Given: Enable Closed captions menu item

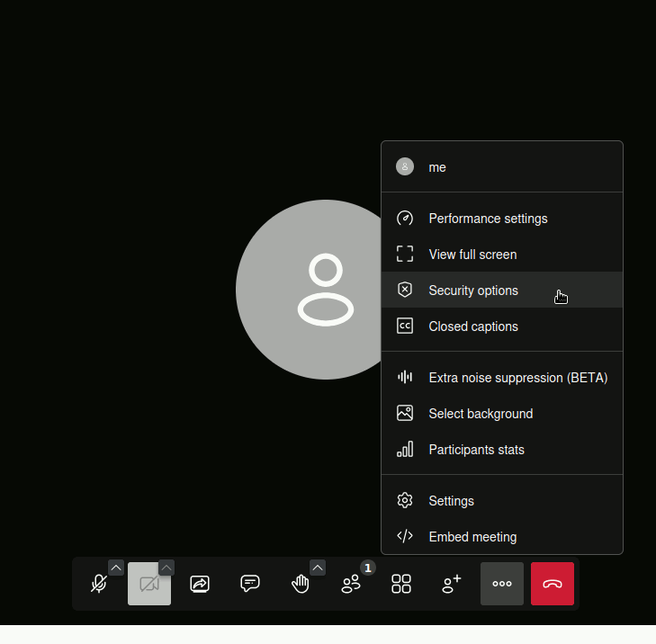Looking at the screenshot, I should point(502,326).
